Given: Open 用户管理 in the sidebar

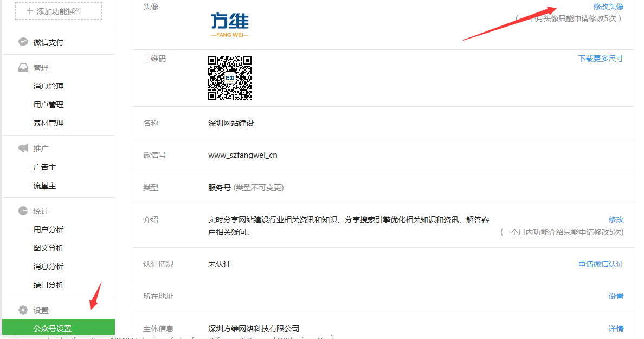Looking at the screenshot, I should [48, 105].
